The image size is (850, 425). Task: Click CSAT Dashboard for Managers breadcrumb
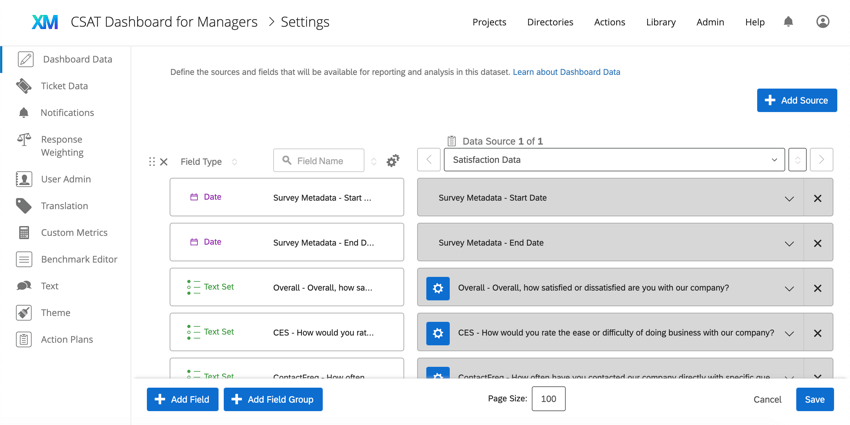(164, 22)
